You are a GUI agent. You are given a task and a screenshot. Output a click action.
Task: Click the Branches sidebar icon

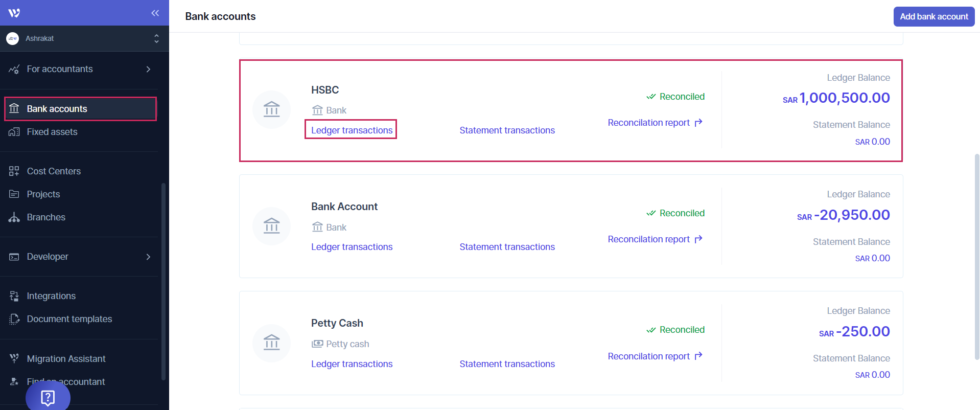tap(14, 217)
